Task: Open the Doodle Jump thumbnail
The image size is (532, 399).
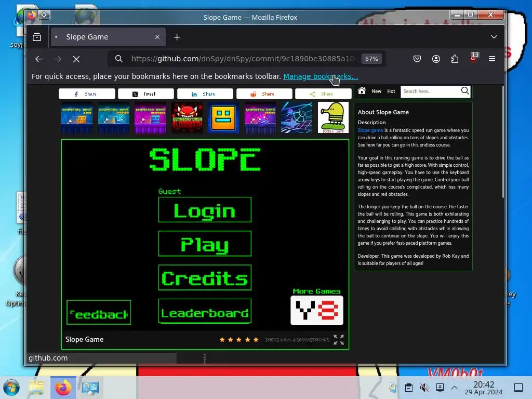Action: (x=333, y=118)
